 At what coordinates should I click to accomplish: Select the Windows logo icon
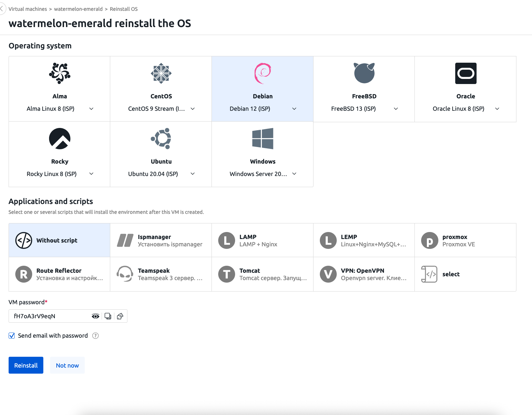[x=263, y=138]
